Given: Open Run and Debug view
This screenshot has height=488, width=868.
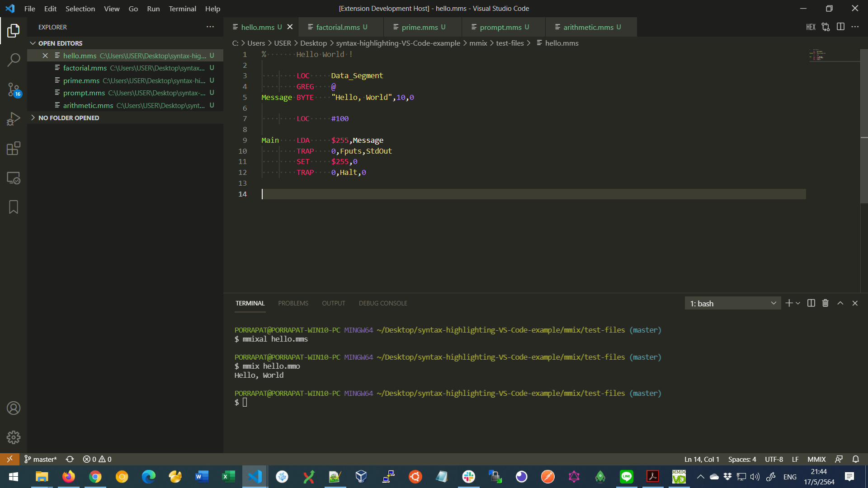Looking at the screenshot, I should point(14,119).
